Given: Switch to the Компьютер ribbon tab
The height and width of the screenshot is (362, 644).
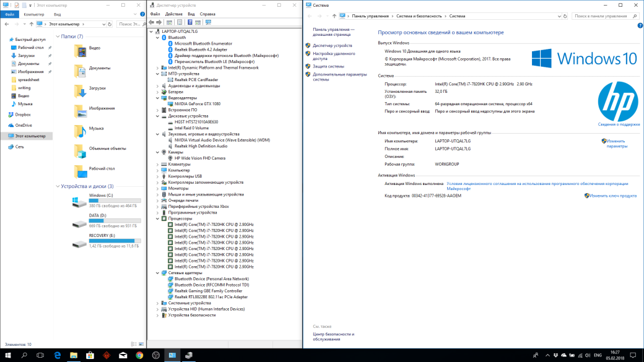Looking at the screenshot, I should point(33,14).
